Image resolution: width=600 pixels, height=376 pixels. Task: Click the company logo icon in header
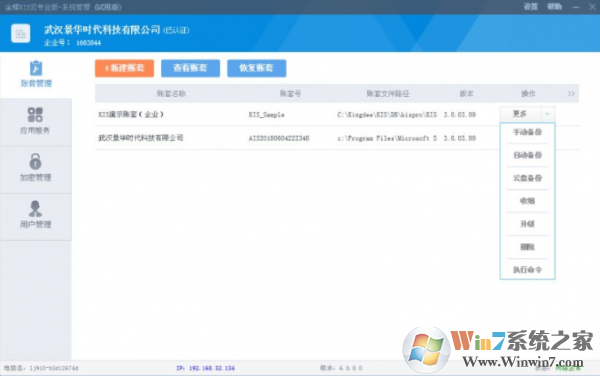point(21,34)
